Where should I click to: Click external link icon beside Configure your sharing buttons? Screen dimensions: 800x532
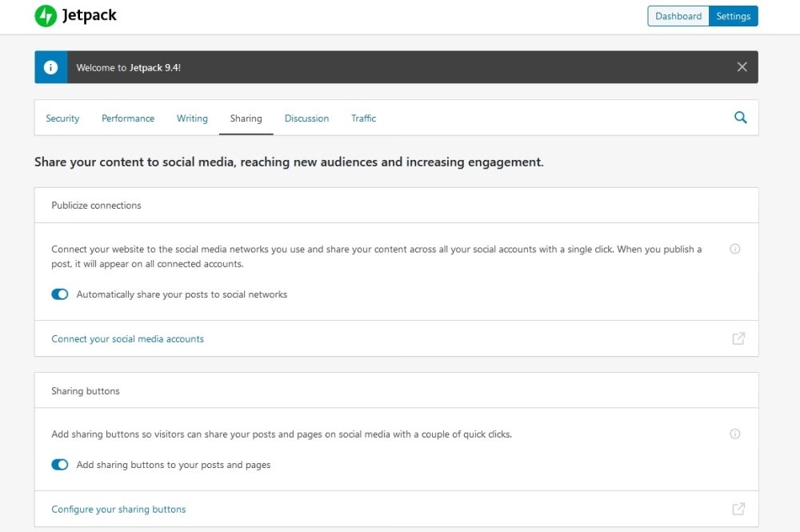click(738, 509)
